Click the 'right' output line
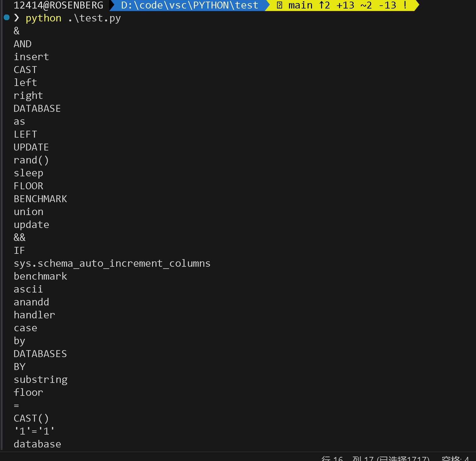 (28, 95)
